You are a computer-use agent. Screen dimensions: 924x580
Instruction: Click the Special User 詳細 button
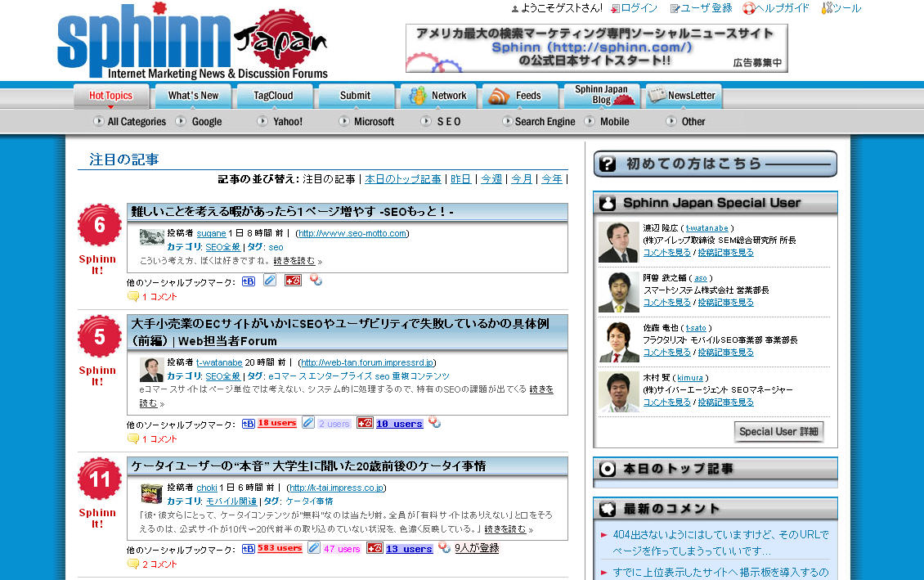(x=778, y=431)
